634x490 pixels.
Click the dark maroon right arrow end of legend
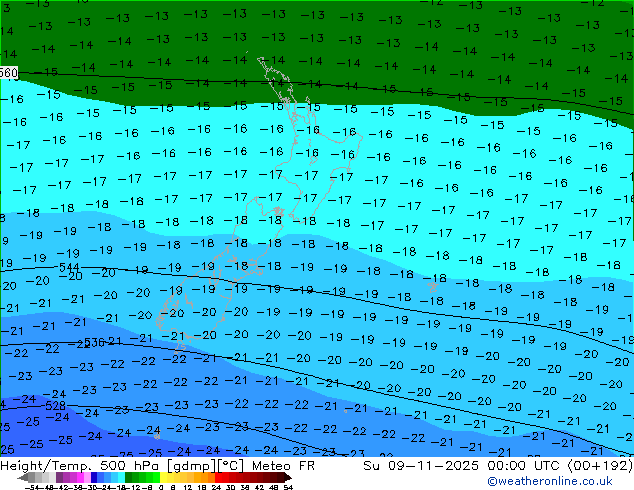coord(288,477)
